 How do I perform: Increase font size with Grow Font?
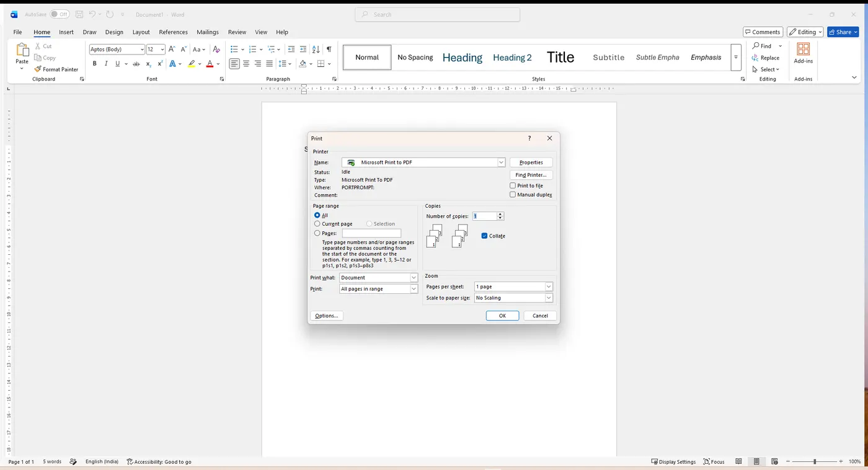click(x=172, y=49)
